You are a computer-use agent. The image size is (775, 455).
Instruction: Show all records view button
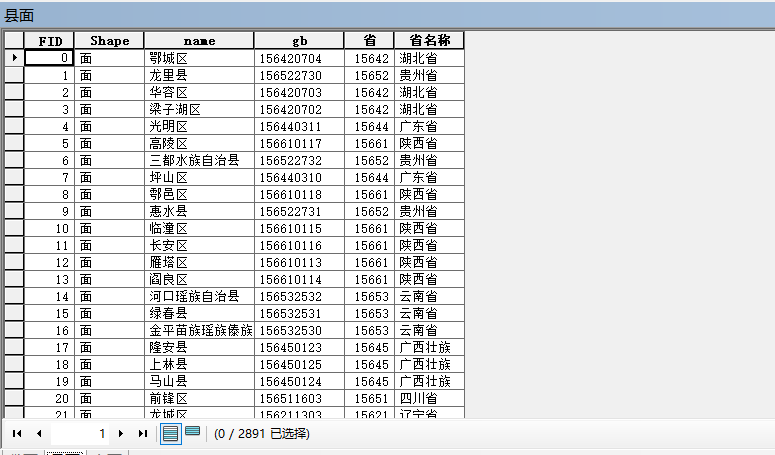[x=171, y=434]
